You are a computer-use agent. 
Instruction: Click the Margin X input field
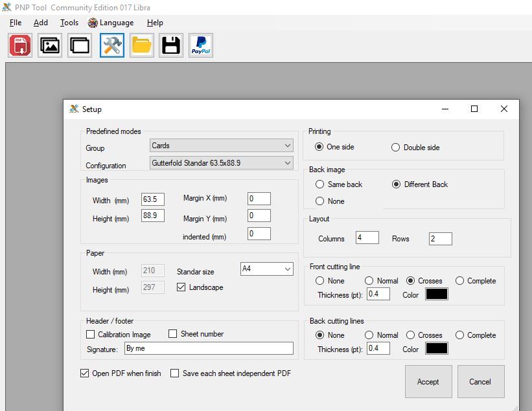(259, 199)
